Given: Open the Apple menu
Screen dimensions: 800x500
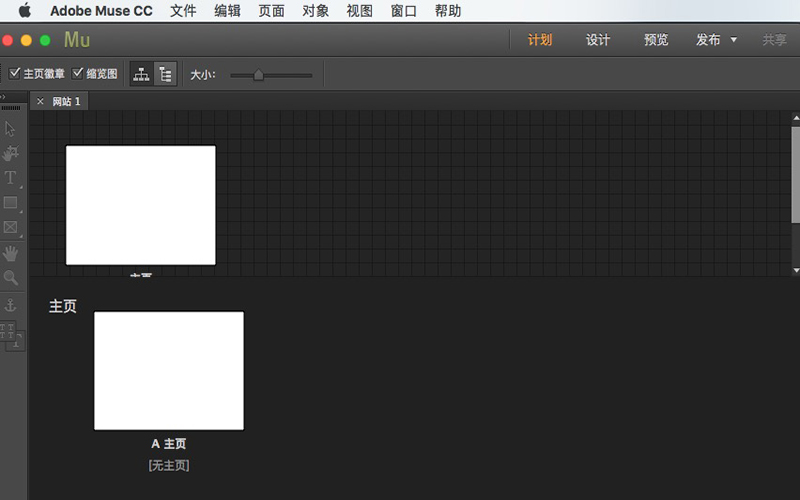Looking at the screenshot, I should [x=24, y=10].
